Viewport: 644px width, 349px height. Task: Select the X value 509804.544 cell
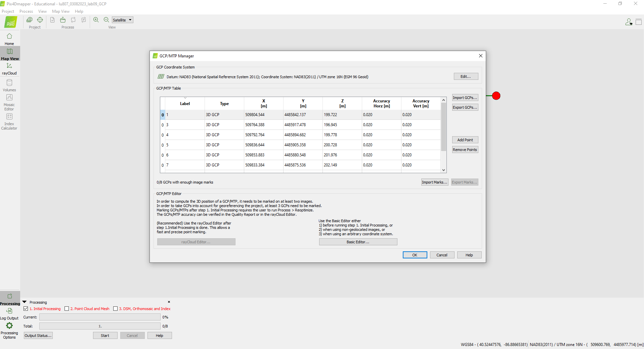coord(264,115)
